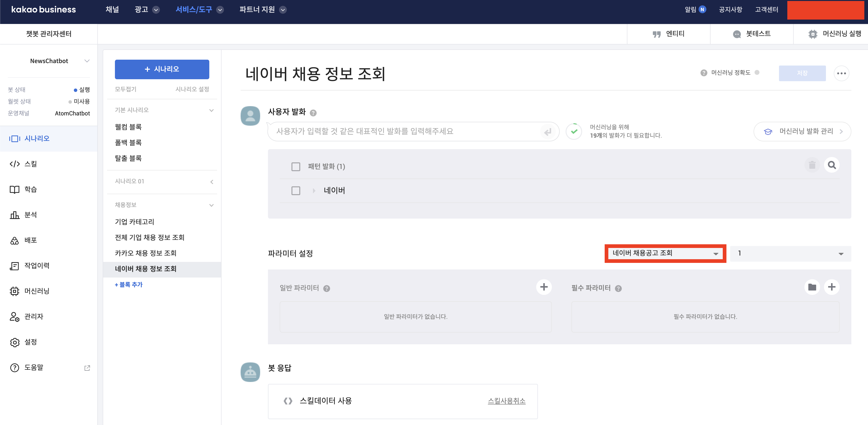The width and height of the screenshot is (868, 425).
Task: Click the help icon next to 사용자 발화
Action: click(313, 113)
